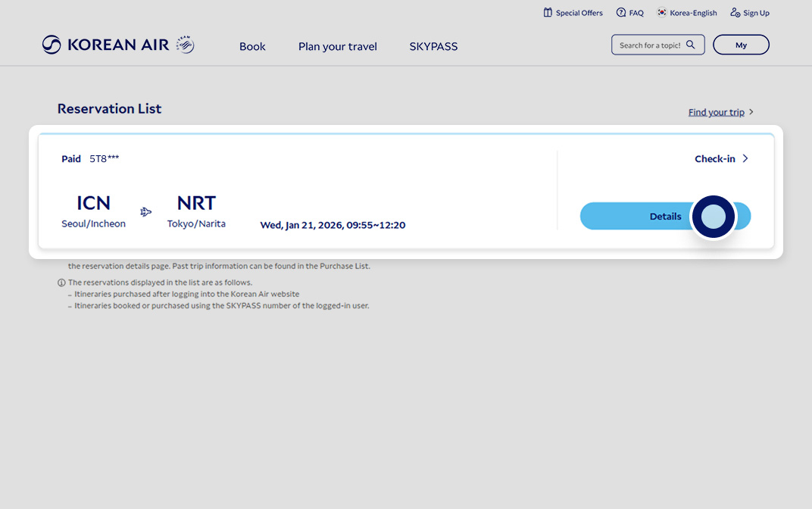Image resolution: width=812 pixels, height=509 pixels.
Task: Click the search magnifier icon
Action: pos(691,45)
